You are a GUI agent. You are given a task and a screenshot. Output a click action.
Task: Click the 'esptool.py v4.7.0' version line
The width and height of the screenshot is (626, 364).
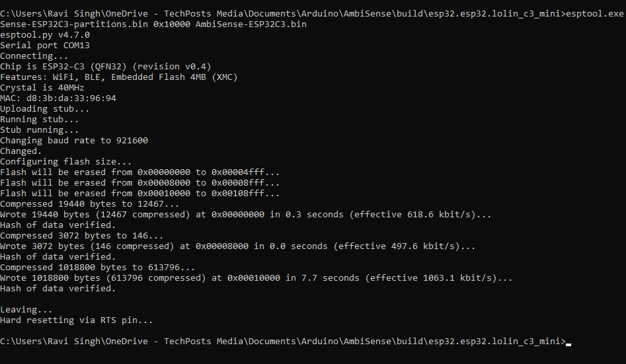coord(45,35)
